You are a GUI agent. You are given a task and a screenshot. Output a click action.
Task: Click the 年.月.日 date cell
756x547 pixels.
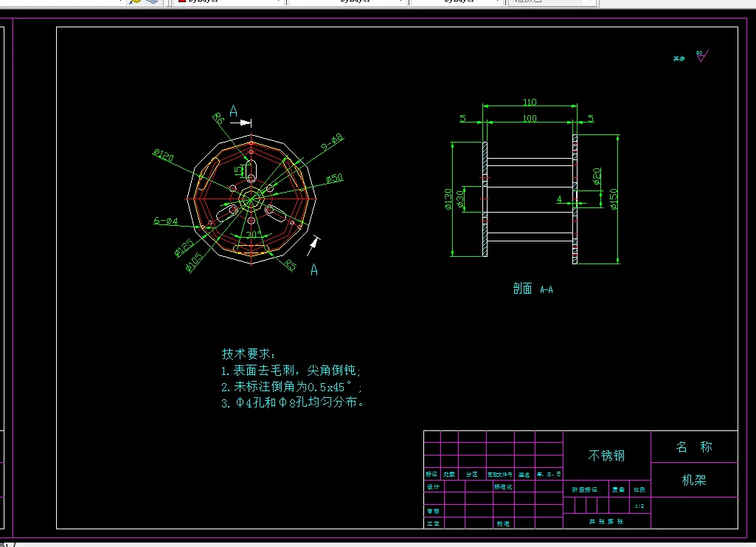coord(549,474)
